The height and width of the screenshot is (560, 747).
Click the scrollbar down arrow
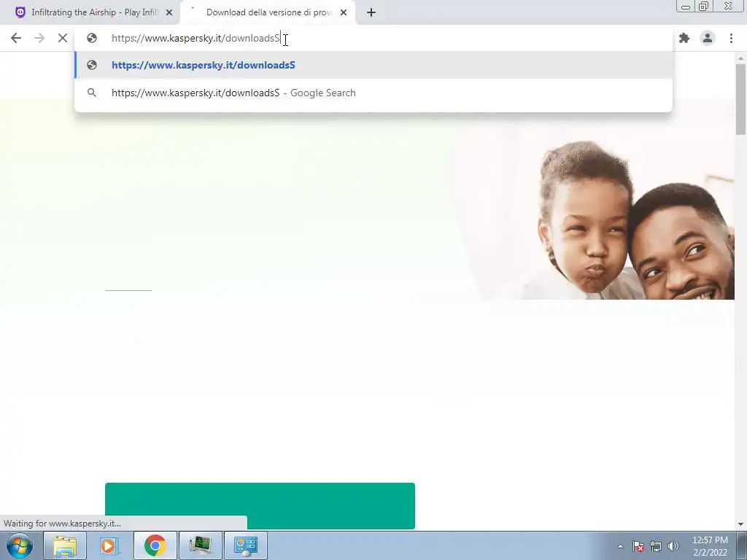741,524
